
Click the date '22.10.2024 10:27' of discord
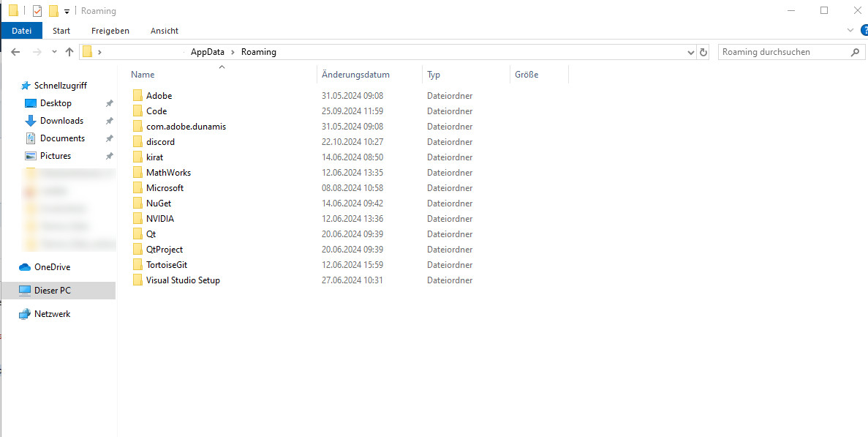click(352, 142)
